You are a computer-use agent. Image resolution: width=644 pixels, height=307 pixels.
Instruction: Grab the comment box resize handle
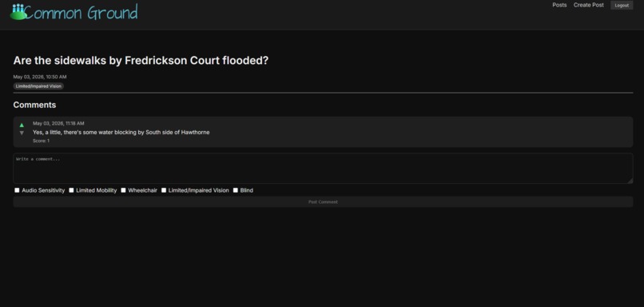[630, 181]
